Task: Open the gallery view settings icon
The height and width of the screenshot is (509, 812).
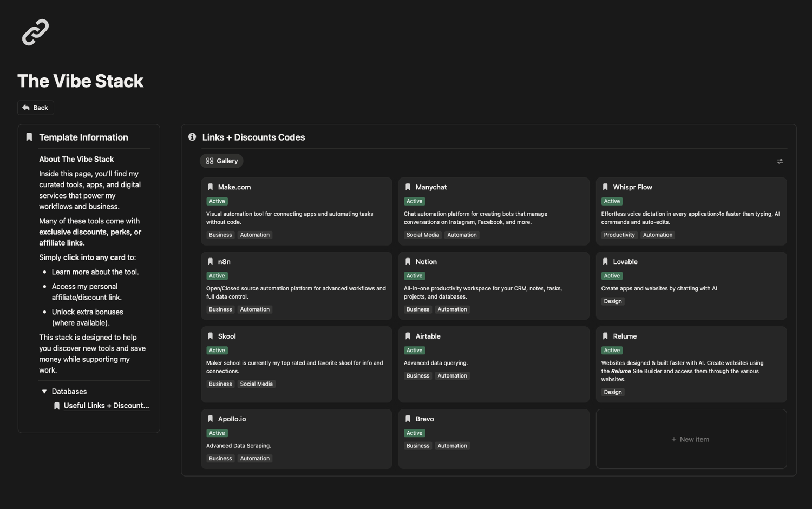Action: (x=780, y=161)
